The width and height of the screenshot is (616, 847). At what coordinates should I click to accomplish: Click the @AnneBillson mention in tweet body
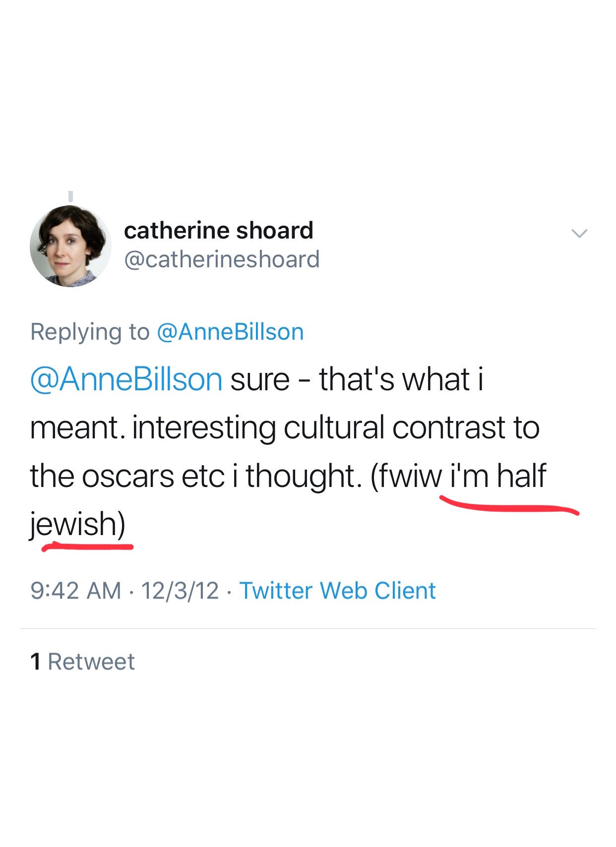click(x=126, y=379)
